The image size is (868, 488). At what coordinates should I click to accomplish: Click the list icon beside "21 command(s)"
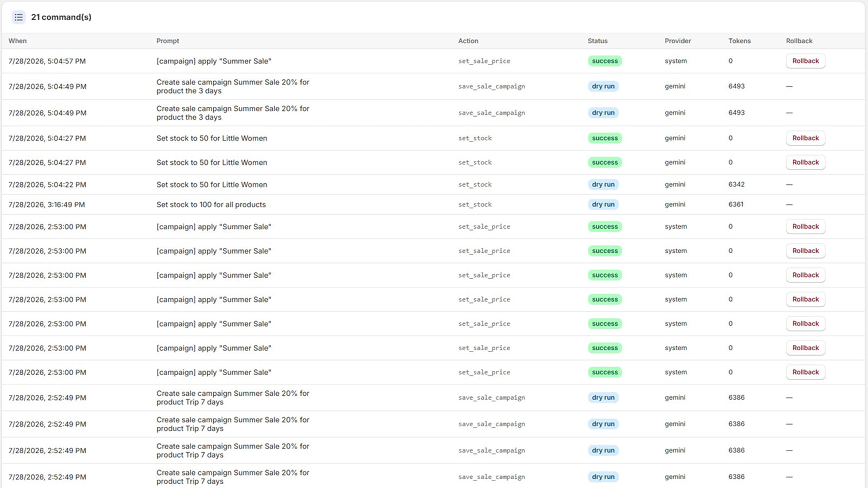[18, 17]
